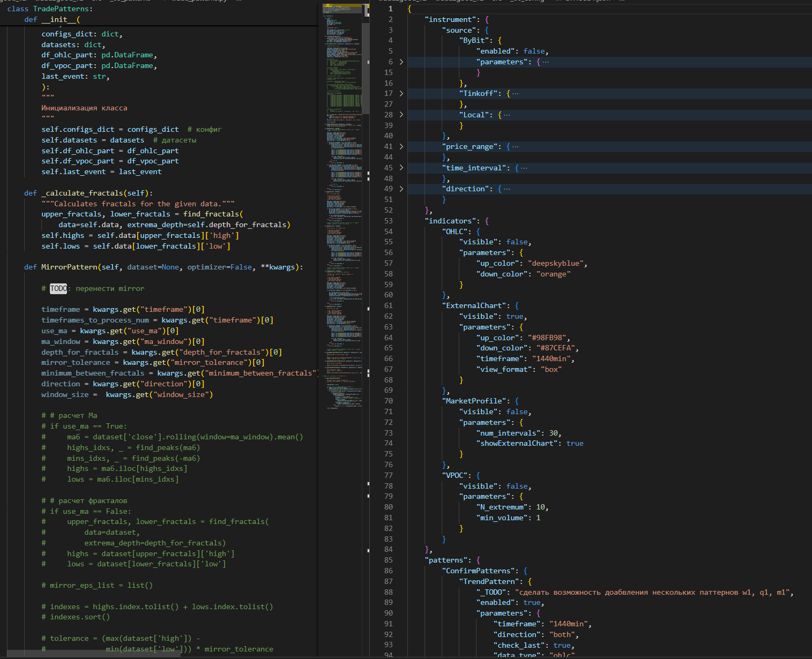
Task: Click the ellipsis after "direction": { on line 49
Action: (x=507, y=189)
